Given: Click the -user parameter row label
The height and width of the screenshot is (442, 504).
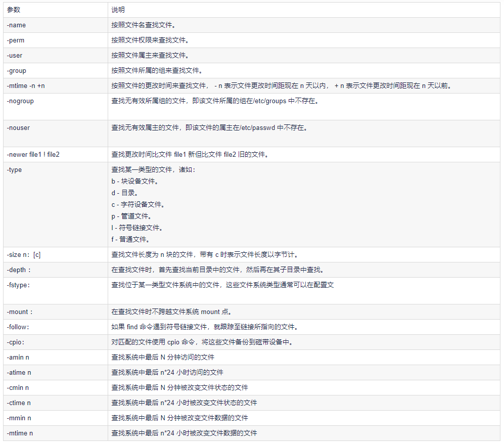Looking at the screenshot, I should click(15, 55).
